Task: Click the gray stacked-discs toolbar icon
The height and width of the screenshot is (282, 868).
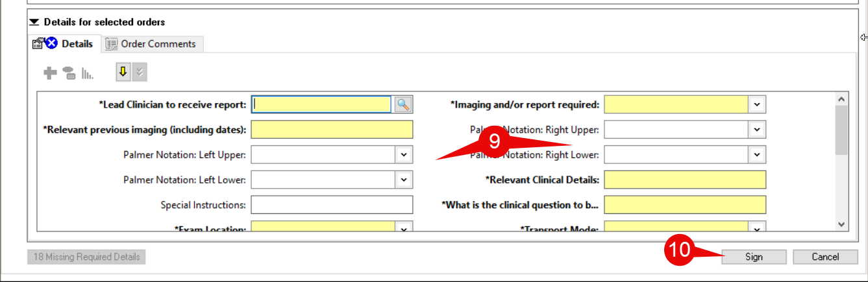Action: pyautogui.click(x=69, y=73)
